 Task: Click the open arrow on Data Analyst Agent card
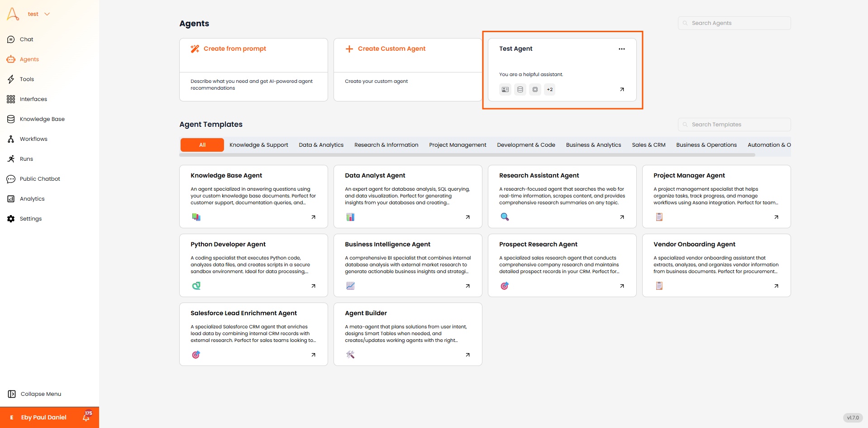467,217
